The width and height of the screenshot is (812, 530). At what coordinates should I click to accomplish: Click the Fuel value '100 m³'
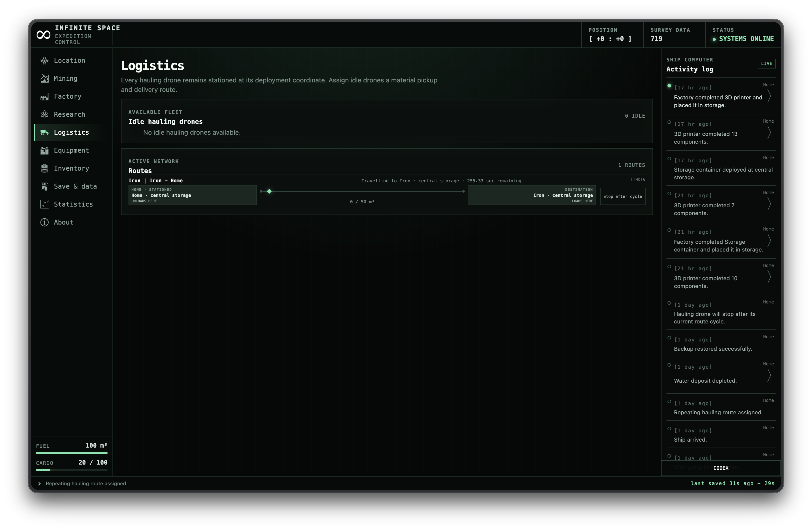(x=96, y=446)
